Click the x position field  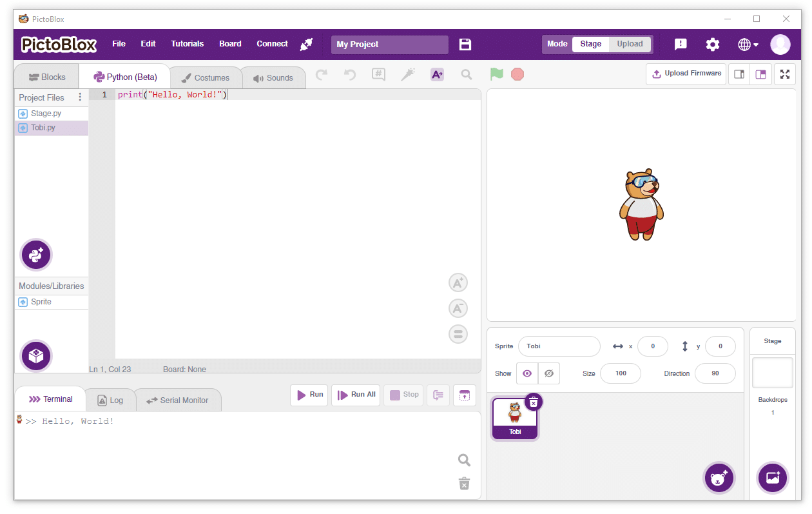coord(653,346)
